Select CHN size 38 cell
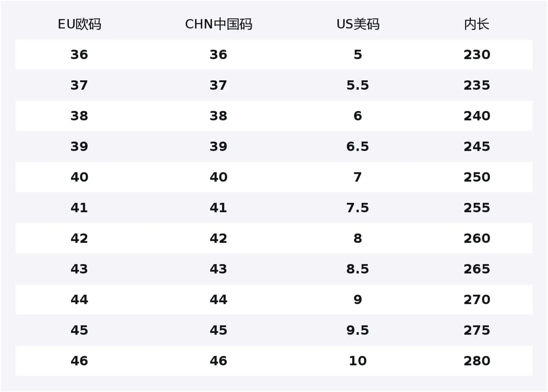The height and width of the screenshot is (392, 548). coord(218,116)
